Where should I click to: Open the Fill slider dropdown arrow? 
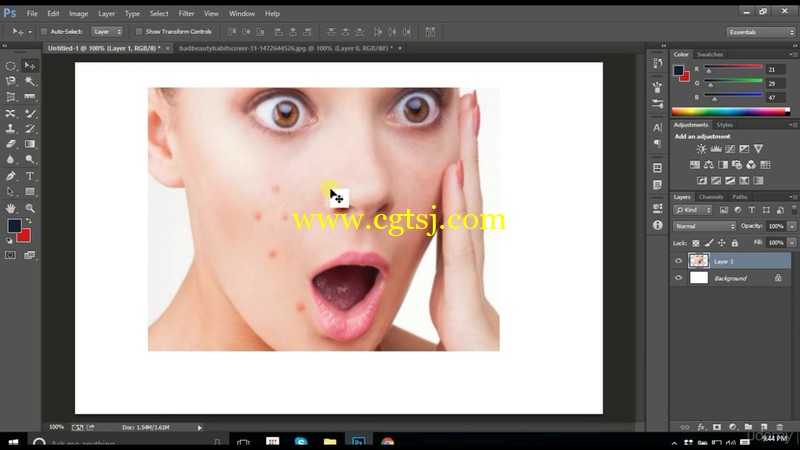[x=792, y=242]
